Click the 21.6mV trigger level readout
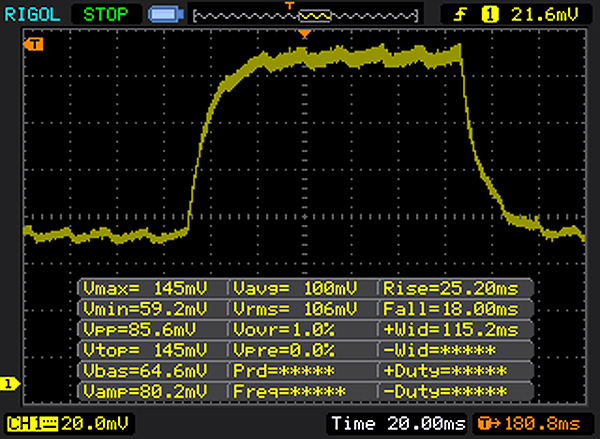 (x=544, y=15)
